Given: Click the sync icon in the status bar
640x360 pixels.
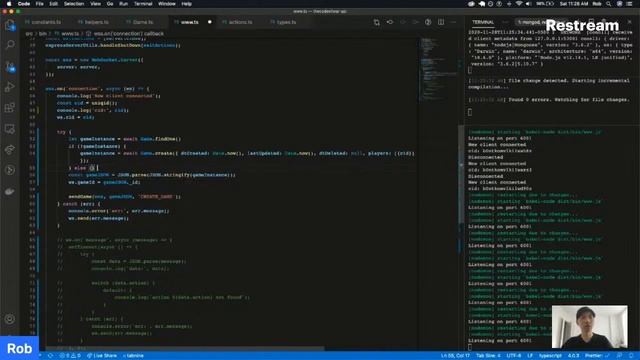Looking at the screenshot, I should (50, 356).
